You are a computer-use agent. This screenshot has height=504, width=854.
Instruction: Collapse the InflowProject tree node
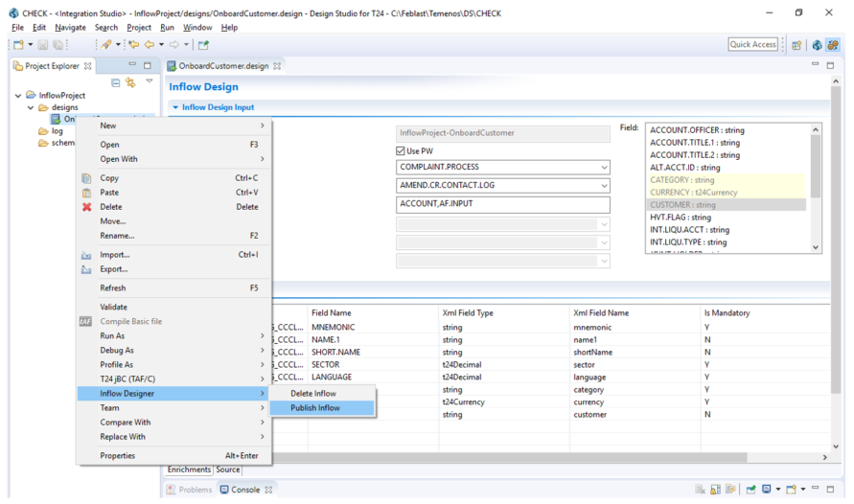point(19,96)
